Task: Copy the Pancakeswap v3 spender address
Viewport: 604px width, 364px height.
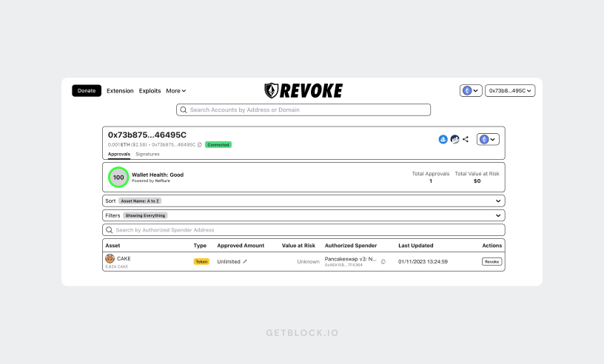Action: [x=383, y=262]
